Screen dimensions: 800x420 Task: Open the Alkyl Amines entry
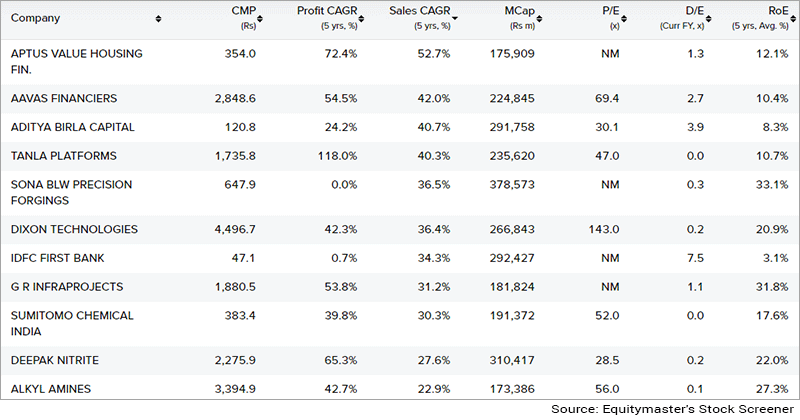[x=51, y=389]
